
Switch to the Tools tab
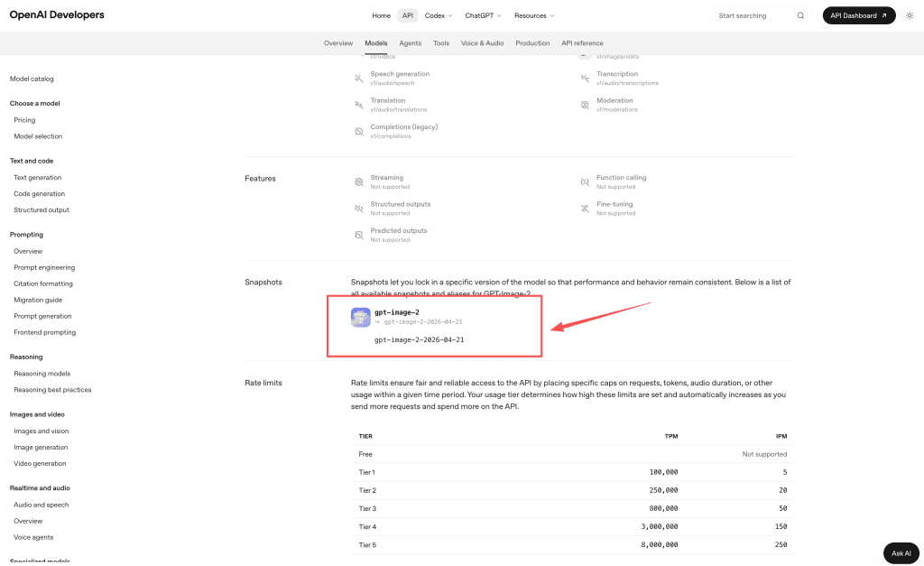(441, 43)
